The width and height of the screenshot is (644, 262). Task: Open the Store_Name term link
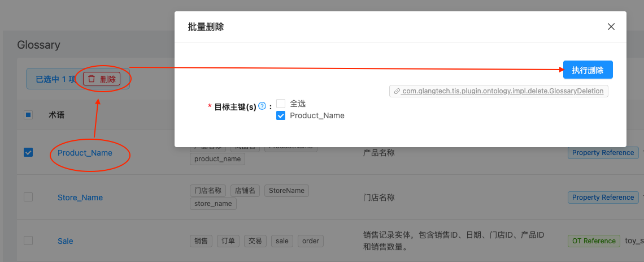[x=80, y=197]
